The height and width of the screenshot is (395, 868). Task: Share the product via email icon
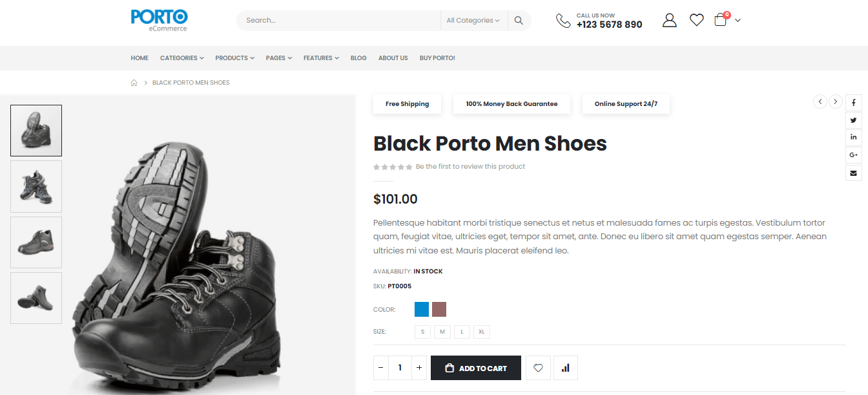853,173
